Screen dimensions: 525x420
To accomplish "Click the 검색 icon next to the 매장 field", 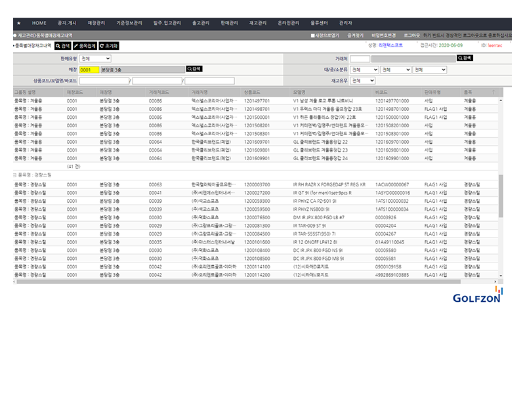I will pos(194,69).
